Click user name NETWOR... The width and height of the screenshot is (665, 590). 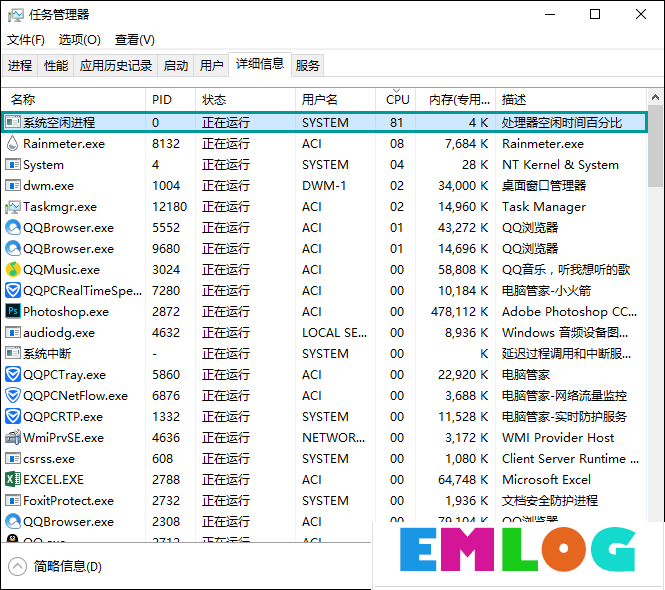coord(333,437)
